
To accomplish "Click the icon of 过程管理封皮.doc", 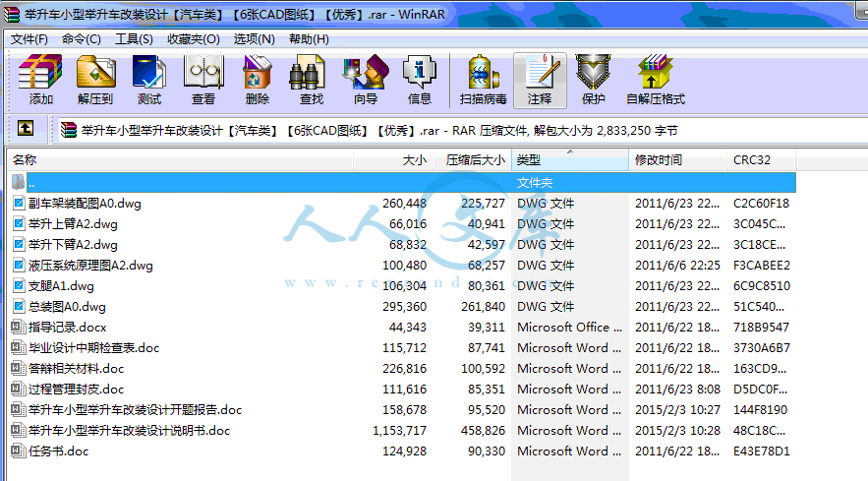I will (19, 389).
